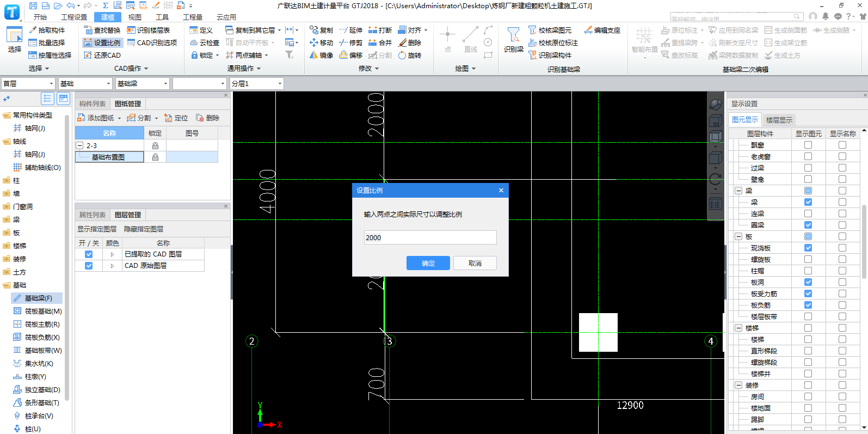
Task: Toggle 显示图元 checkbox for 圈梁
Action: [x=808, y=225]
